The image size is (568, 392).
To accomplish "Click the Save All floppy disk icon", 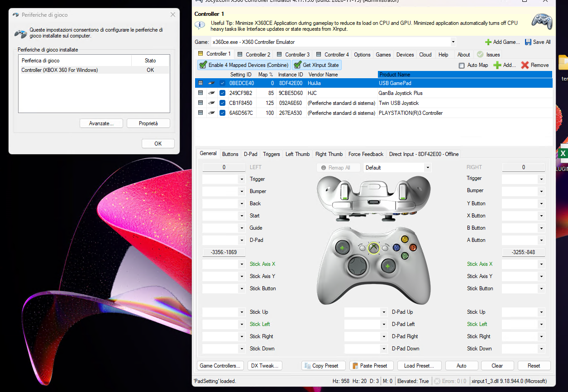I will (528, 42).
